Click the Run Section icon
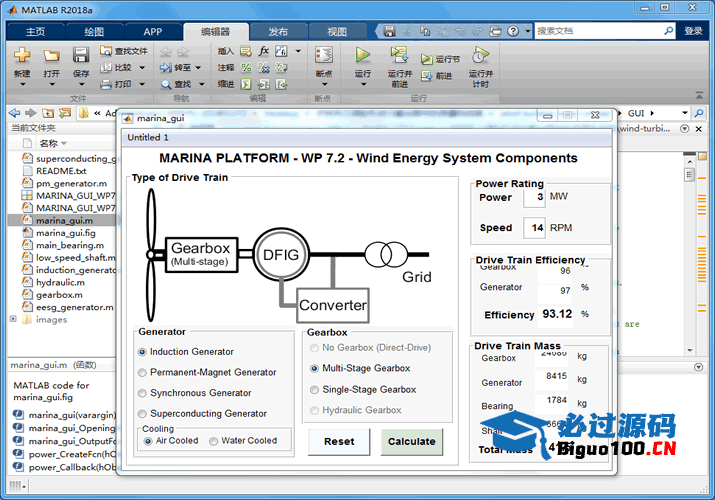The image size is (715, 500). (426, 59)
